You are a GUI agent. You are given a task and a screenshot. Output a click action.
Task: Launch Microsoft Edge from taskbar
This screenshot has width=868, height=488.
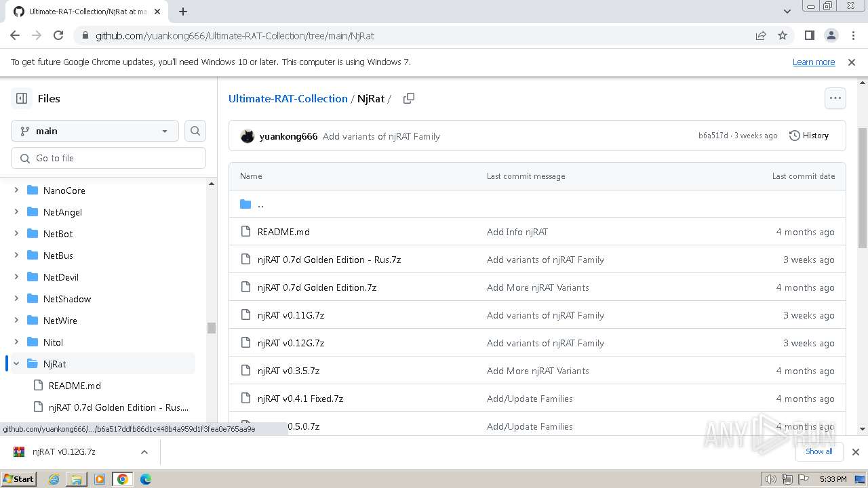pos(145,479)
